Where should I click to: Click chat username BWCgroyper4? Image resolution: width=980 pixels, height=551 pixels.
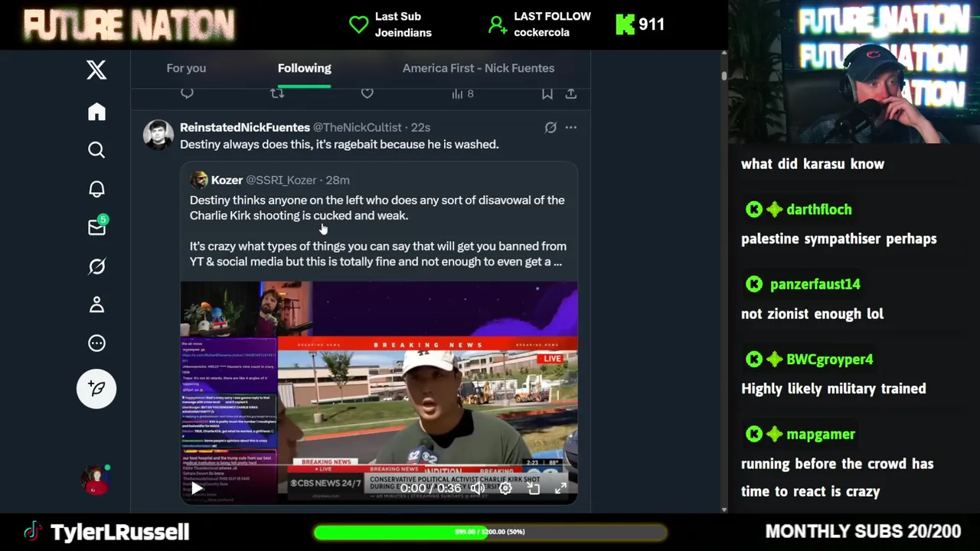[829, 360]
